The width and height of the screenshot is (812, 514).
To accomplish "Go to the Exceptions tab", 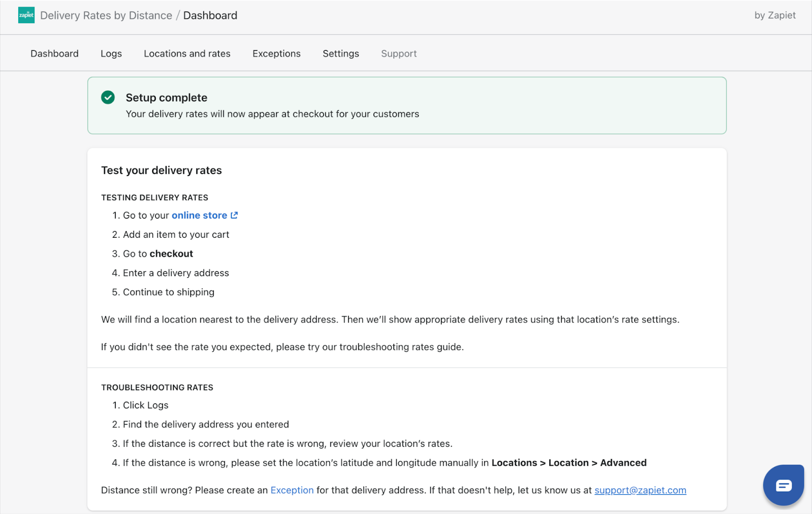I will coord(277,53).
